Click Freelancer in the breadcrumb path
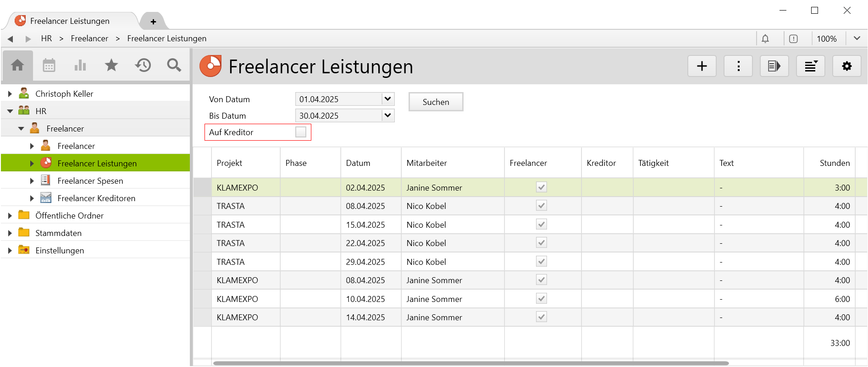 click(89, 38)
